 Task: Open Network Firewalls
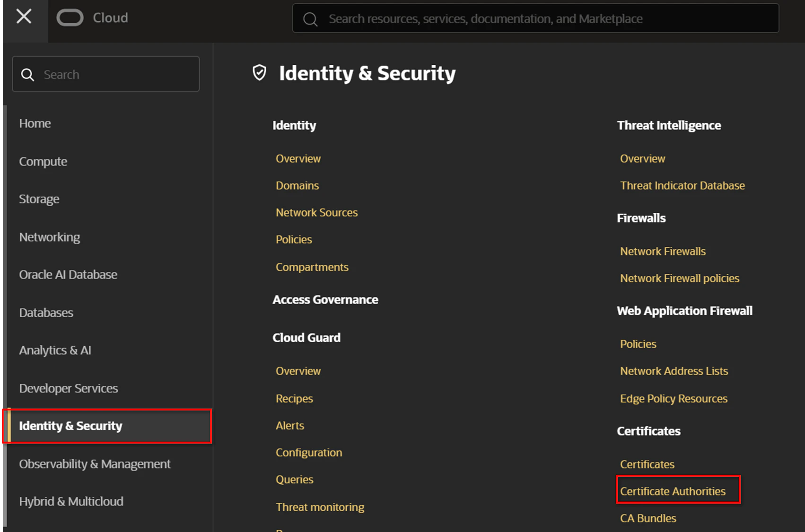[x=663, y=251]
